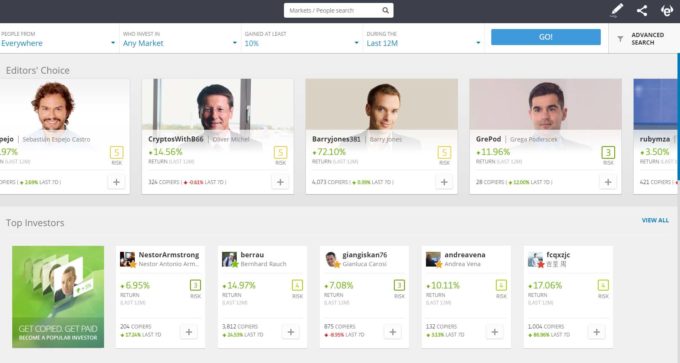680x363 pixels.
Task: Open berrau avatar picture
Action: [229, 259]
